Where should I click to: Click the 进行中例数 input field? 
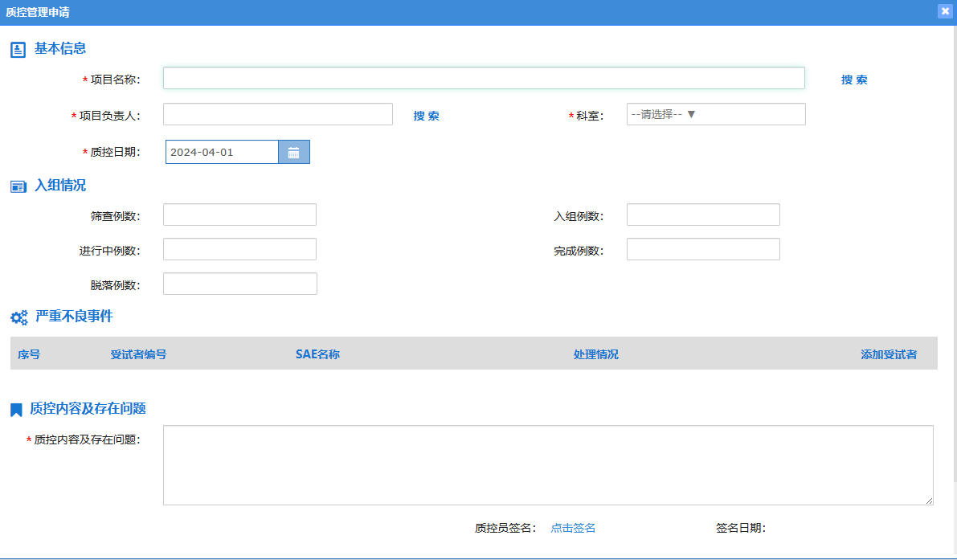pos(239,249)
